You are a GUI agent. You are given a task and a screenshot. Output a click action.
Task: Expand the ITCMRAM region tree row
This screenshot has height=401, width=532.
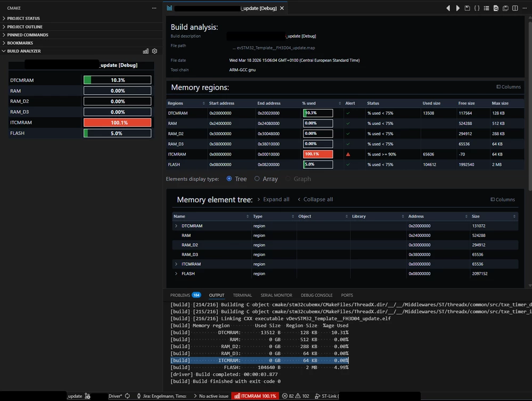[x=176, y=264]
